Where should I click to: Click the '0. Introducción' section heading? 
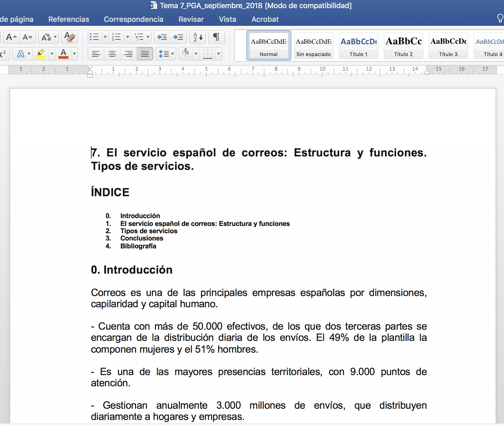click(x=132, y=270)
